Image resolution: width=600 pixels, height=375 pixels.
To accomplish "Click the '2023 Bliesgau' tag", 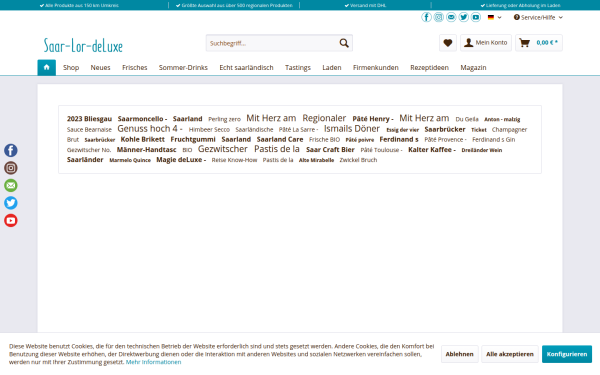I will point(90,119).
